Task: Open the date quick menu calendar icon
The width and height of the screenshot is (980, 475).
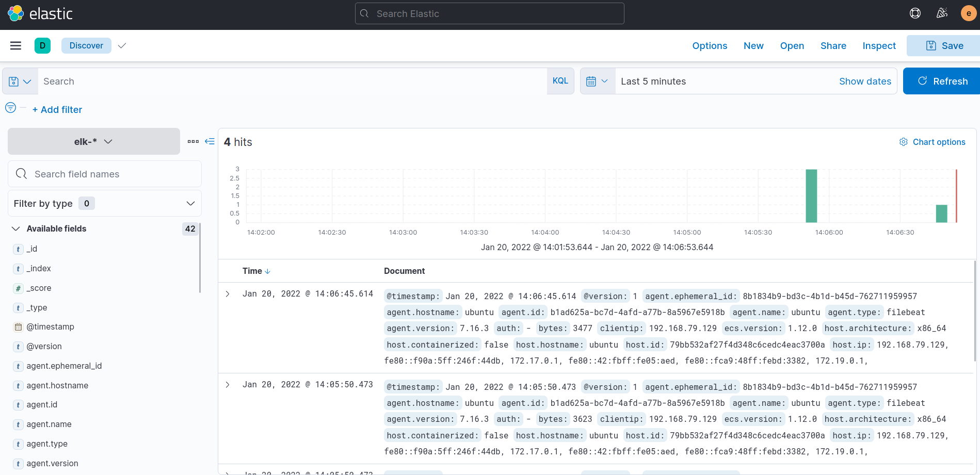Action: 598,81
